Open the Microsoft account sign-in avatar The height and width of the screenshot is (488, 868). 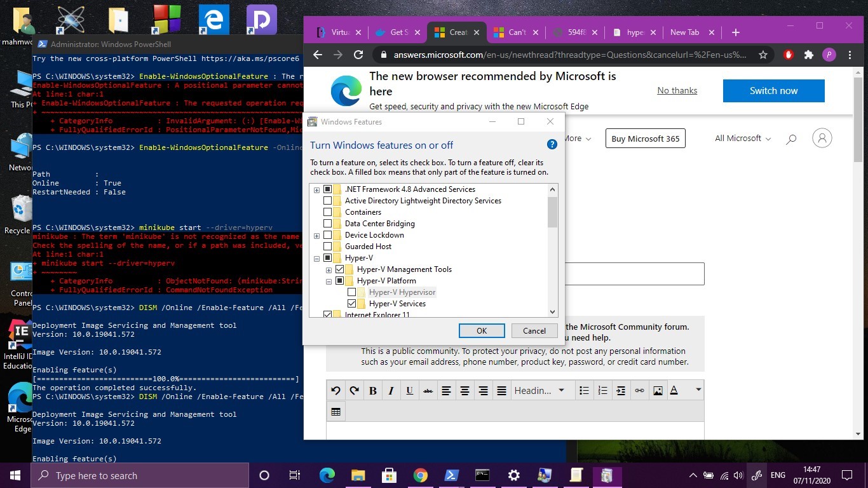822,138
